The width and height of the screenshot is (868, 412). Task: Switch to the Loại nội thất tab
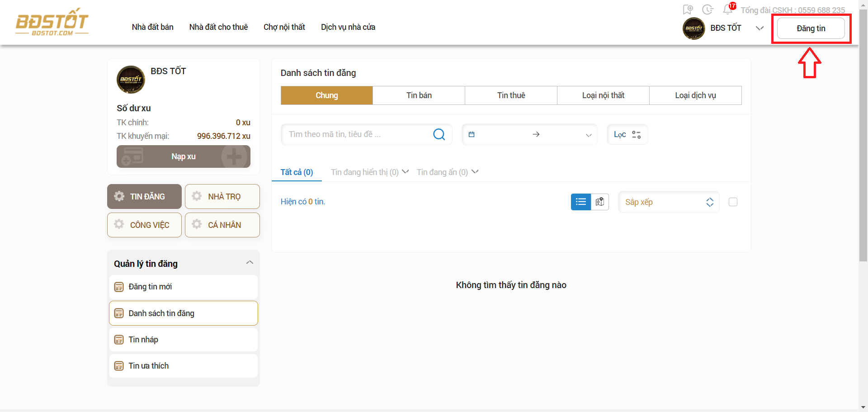pos(604,95)
